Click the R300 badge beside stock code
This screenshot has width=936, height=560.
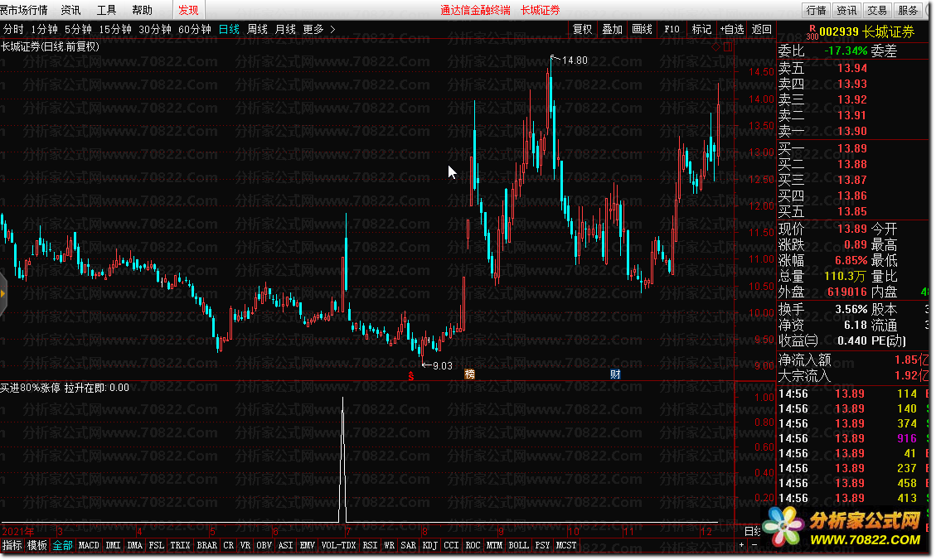click(812, 32)
